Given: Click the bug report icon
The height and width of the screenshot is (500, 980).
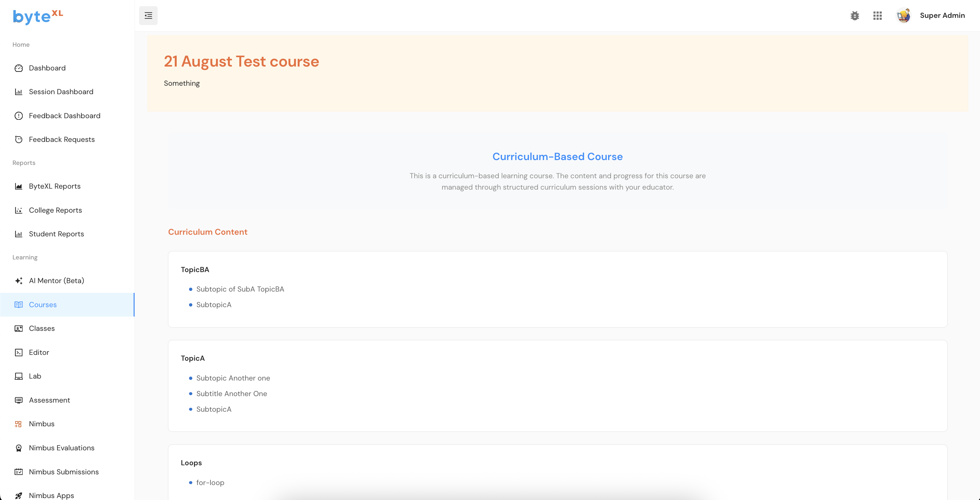Looking at the screenshot, I should (x=855, y=16).
